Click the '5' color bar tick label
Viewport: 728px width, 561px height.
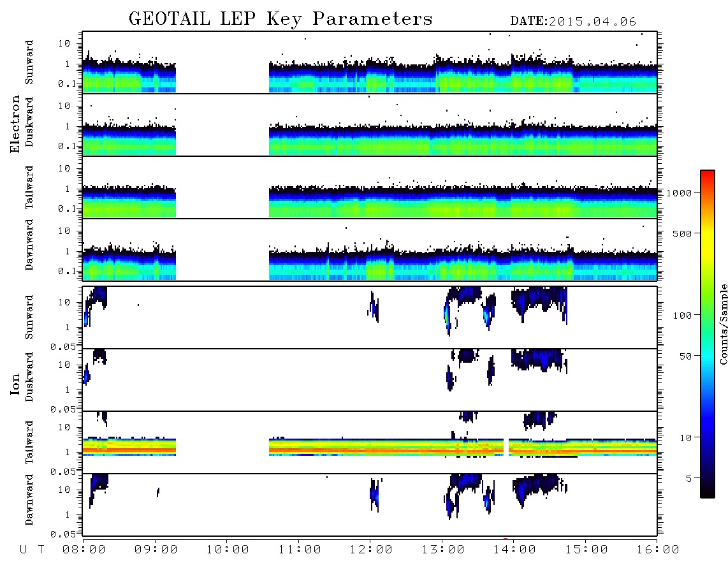(x=689, y=478)
